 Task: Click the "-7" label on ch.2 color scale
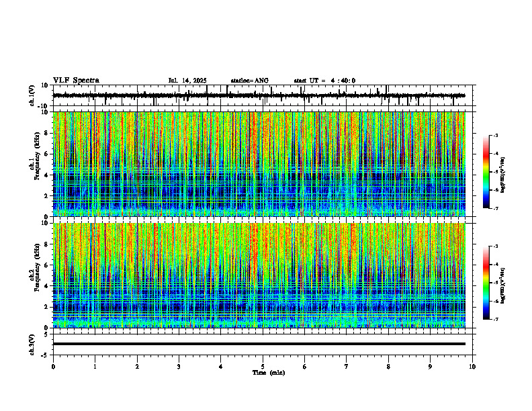(495, 320)
